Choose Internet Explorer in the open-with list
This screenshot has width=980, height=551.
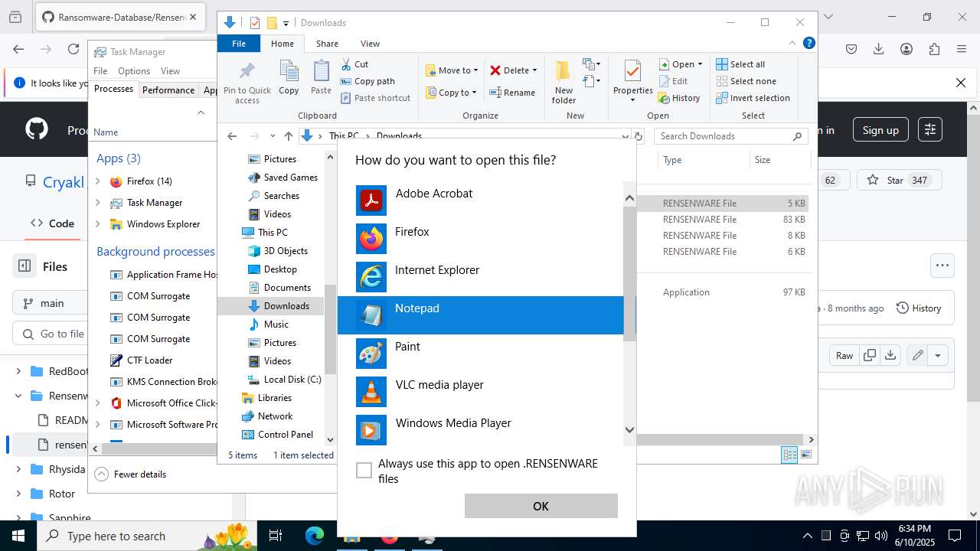tap(481, 277)
